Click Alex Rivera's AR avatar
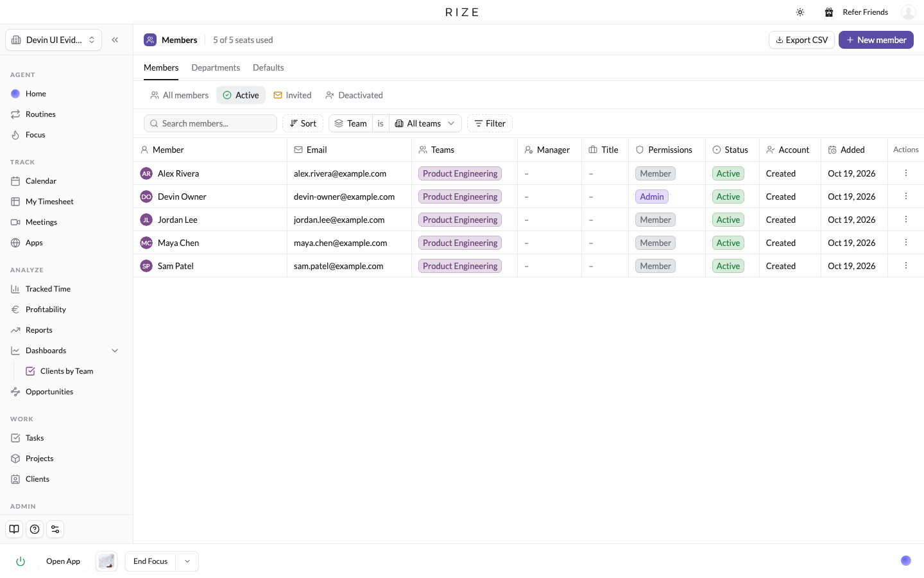The image size is (924, 578). click(146, 173)
